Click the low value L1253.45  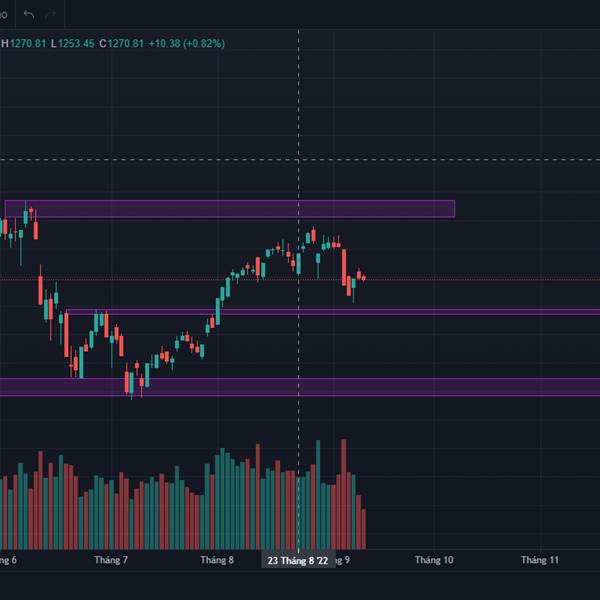(73, 44)
